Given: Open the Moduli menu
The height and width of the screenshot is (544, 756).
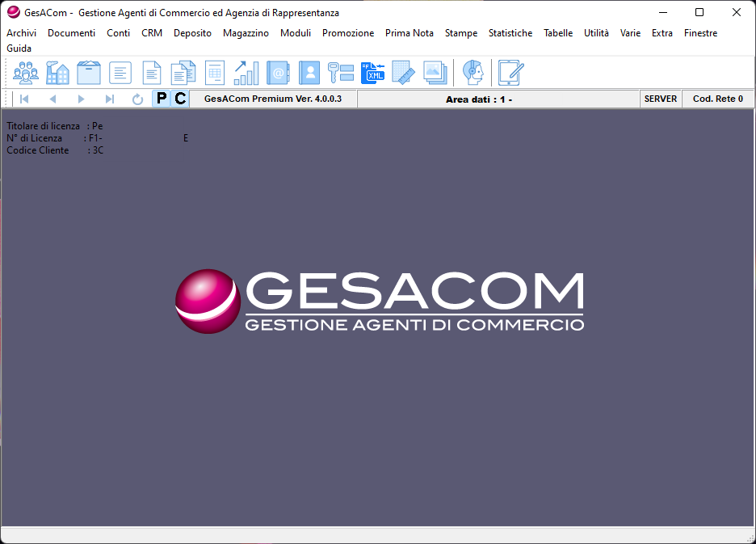Looking at the screenshot, I should click(295, 33).
